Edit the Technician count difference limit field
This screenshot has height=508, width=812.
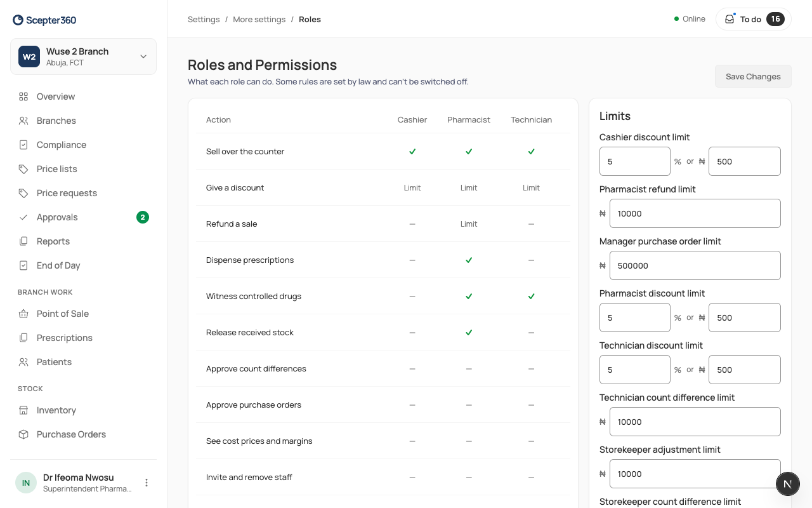coord(695,422)
